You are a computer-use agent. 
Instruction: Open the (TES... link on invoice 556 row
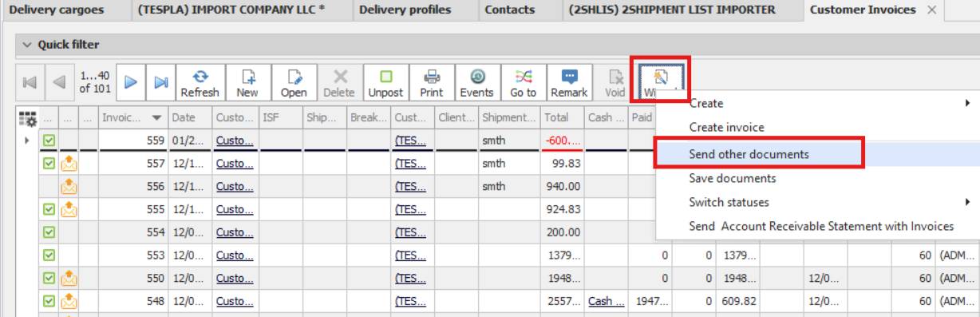410,187
